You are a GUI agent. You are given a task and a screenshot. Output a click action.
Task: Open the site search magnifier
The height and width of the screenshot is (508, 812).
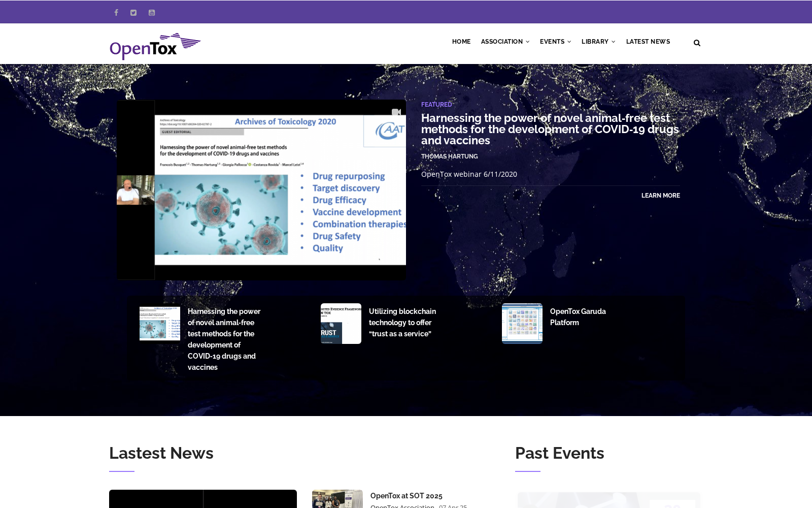tap(697, 43)
